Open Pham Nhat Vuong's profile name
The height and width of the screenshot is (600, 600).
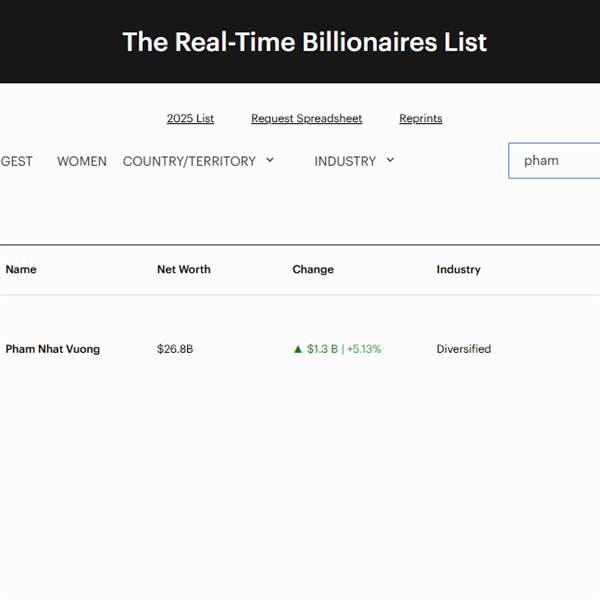click(x=53, y=349)
